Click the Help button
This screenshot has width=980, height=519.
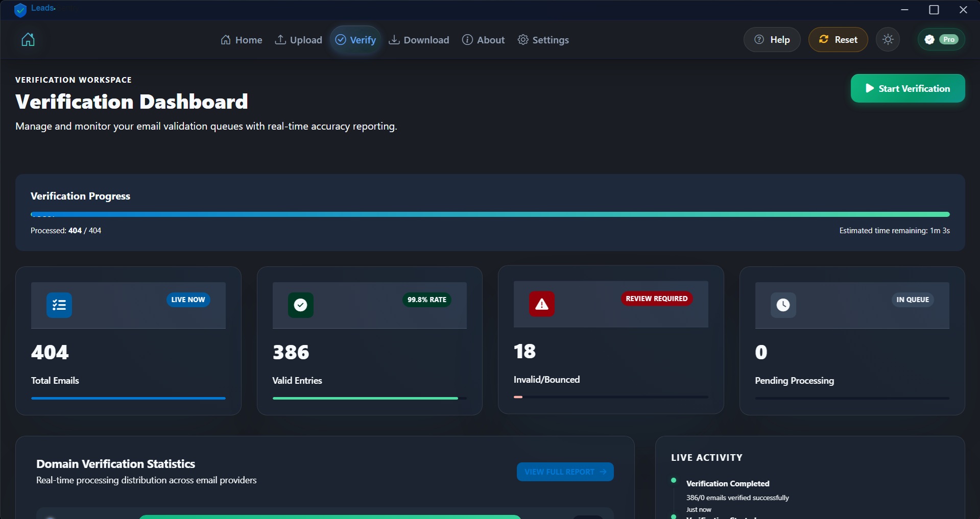pyautogui.click(x=772, y=39)
